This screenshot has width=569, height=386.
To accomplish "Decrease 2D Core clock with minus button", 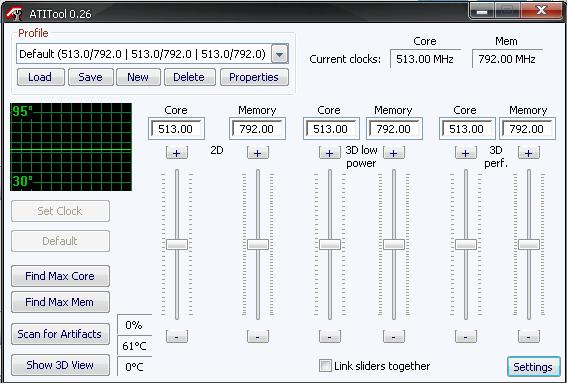I will [177, 337].
